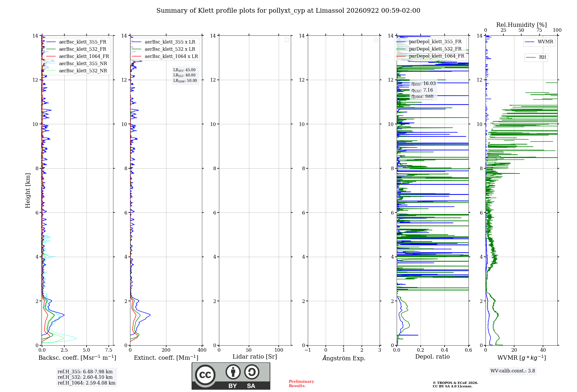This screenshot has width=577, height=392.
Task: Click the empty legend box in Lidar ratio plot
Action: (x=287, y=40)
